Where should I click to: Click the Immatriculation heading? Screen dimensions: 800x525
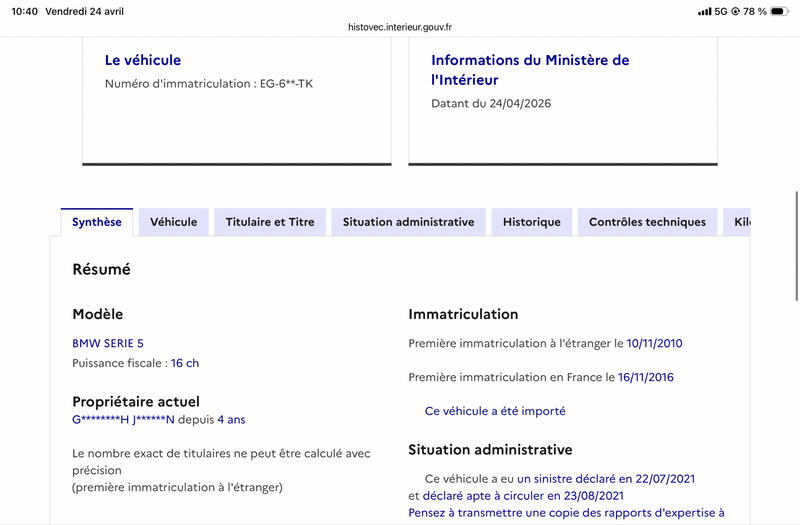click(x=463, y=314)
